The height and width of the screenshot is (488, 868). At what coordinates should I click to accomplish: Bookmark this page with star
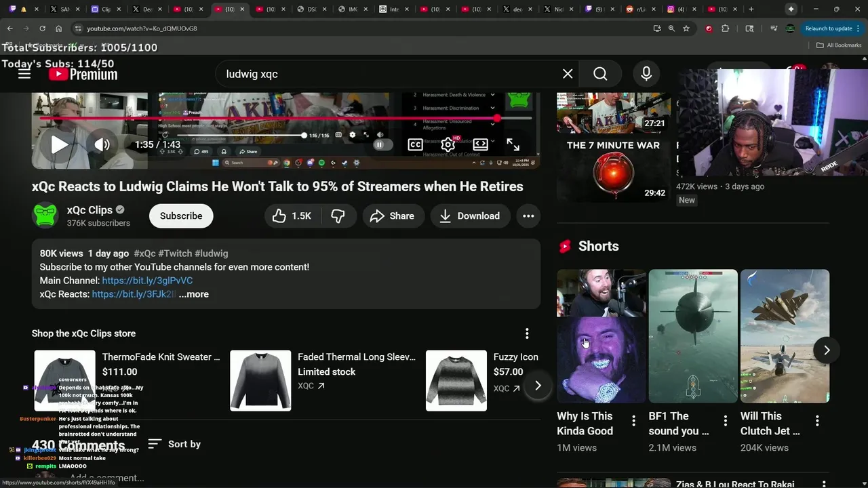pyautogui.click(x=686, y=28)
